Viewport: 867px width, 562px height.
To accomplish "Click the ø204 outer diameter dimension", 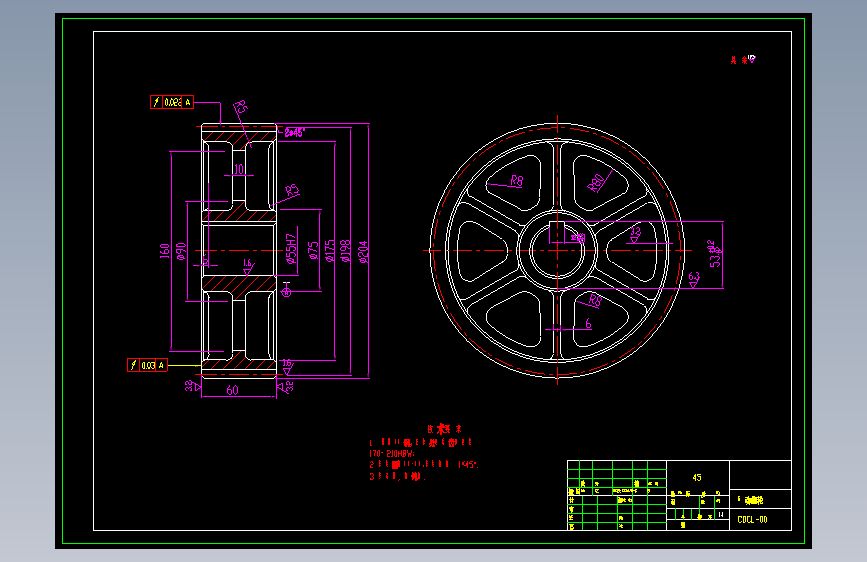I will tap(363, 252).
